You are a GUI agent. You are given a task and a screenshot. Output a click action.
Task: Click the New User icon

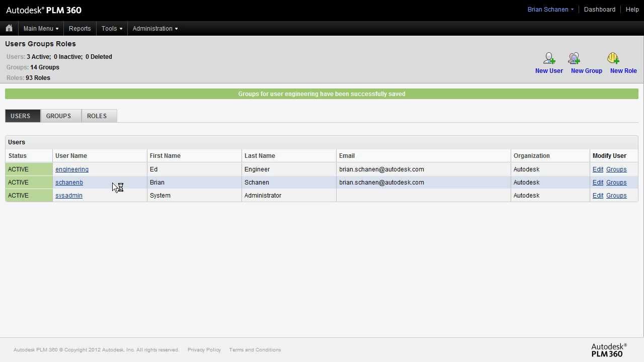pos(549,58)
